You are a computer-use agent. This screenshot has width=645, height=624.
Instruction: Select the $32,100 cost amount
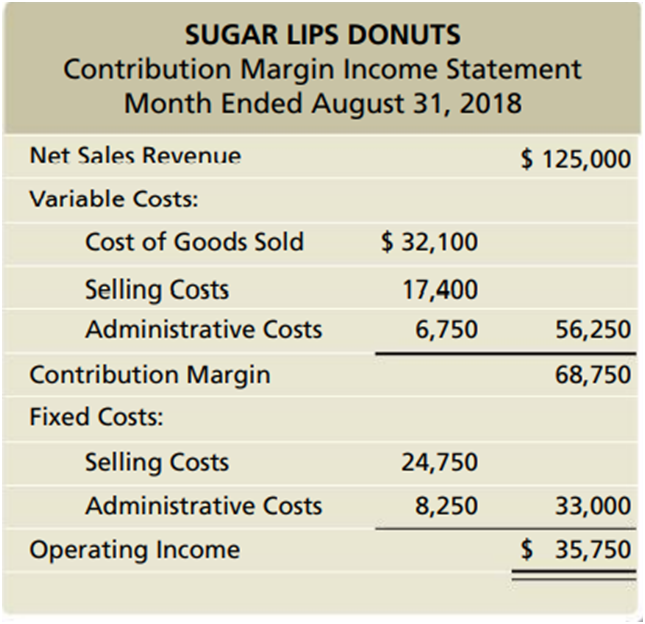click(x=430, y=241)
